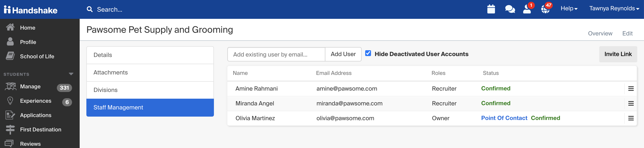Open Experiences in the sidebar
The image size is (644, 148).
pyautogui.click(x=36, y=101)
